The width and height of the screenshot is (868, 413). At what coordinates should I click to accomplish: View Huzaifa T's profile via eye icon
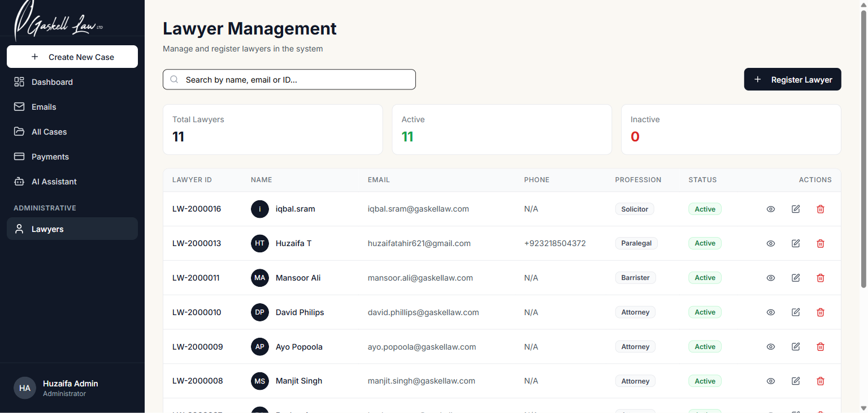pos(770,243)
